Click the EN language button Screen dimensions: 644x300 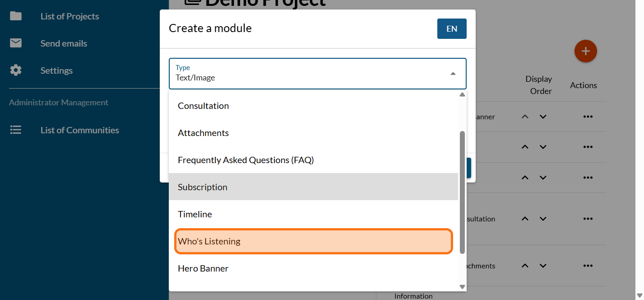[x=451, y=28]
